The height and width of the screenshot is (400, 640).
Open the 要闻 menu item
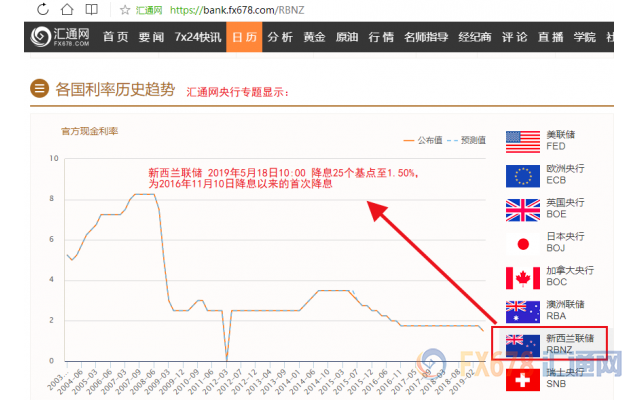pos(151,37)
